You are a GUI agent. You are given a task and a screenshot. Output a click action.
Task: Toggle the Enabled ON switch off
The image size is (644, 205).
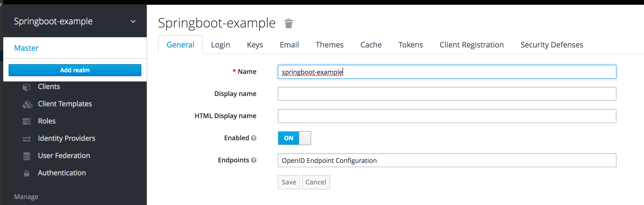[x=294, y=138]
